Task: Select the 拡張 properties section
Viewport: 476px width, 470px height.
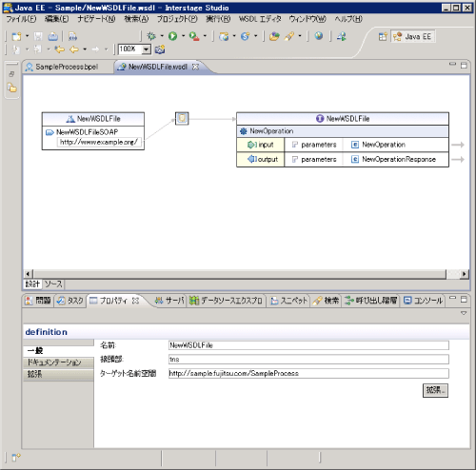Action: (x=58, y=374)
